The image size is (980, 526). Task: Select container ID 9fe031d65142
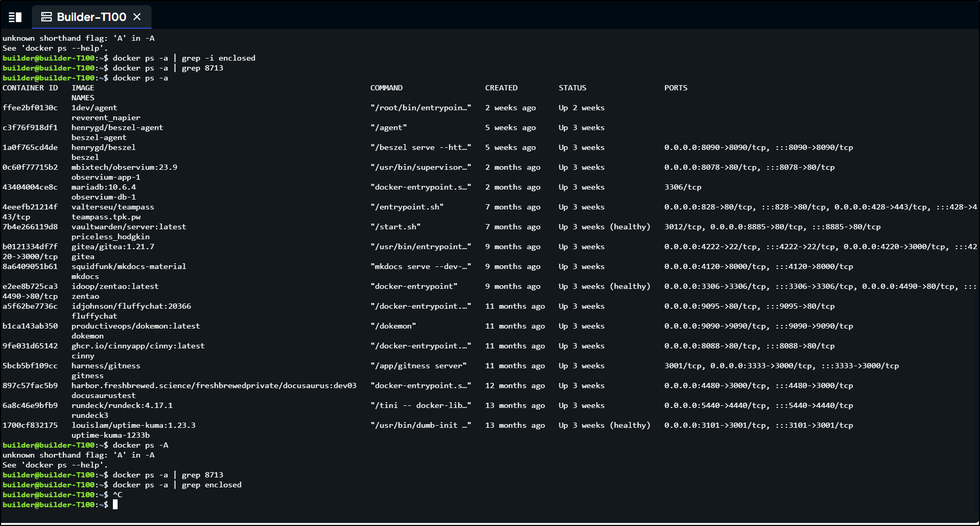tap(30, 346)
